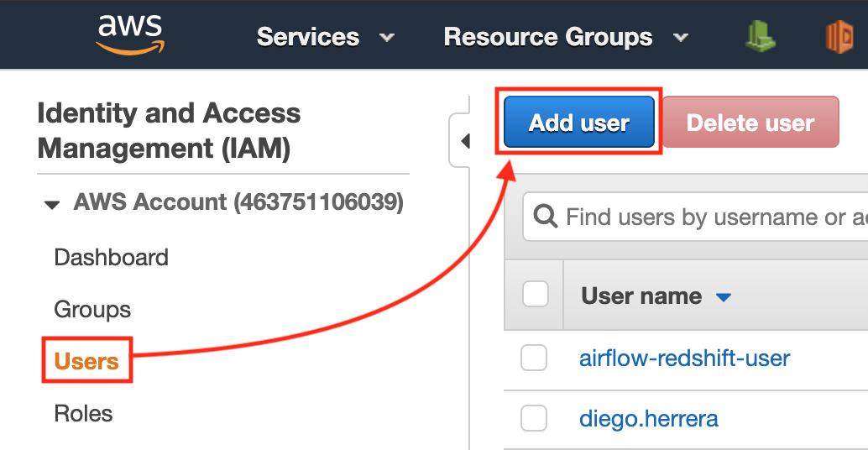Open Roles in the sidebar
Image resolution: width=868 pixels, height=450 pixels.
point(83,413)
